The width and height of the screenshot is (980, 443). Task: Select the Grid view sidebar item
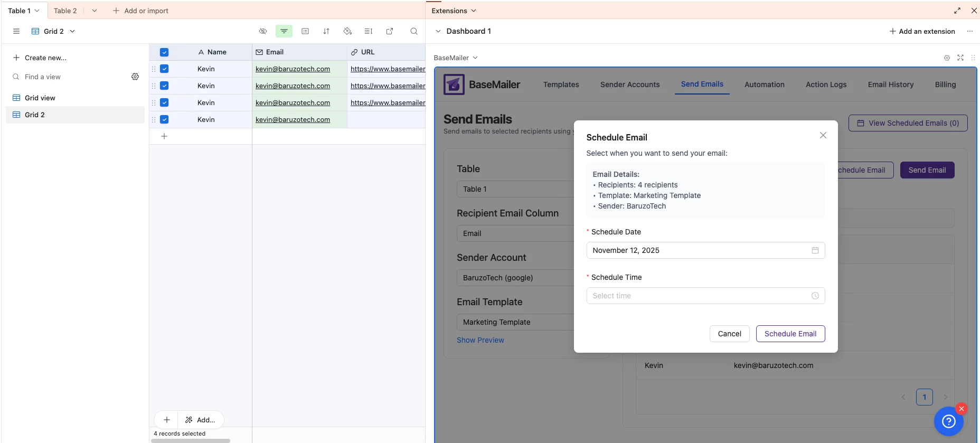pyautogui.click(x=75, y=98)
